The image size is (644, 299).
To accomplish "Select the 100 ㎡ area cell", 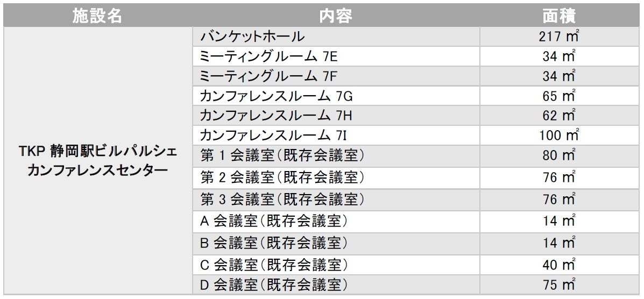I will pyautogui.click(x=559, y=135).
